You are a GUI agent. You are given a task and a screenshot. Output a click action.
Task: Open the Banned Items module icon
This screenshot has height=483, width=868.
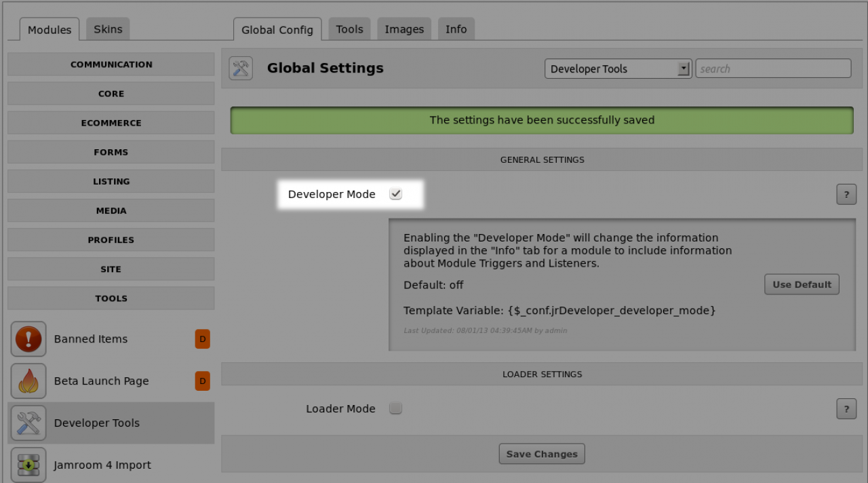28,339
